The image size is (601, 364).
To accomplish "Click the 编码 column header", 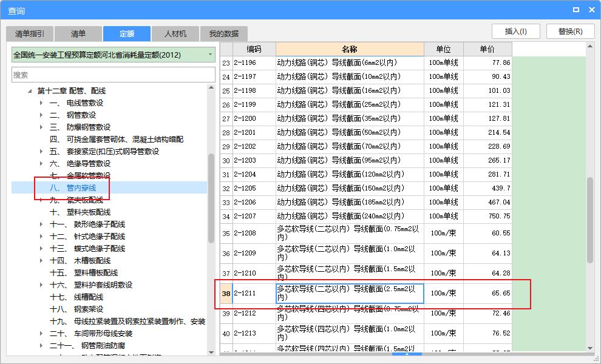I will point(254,49).
